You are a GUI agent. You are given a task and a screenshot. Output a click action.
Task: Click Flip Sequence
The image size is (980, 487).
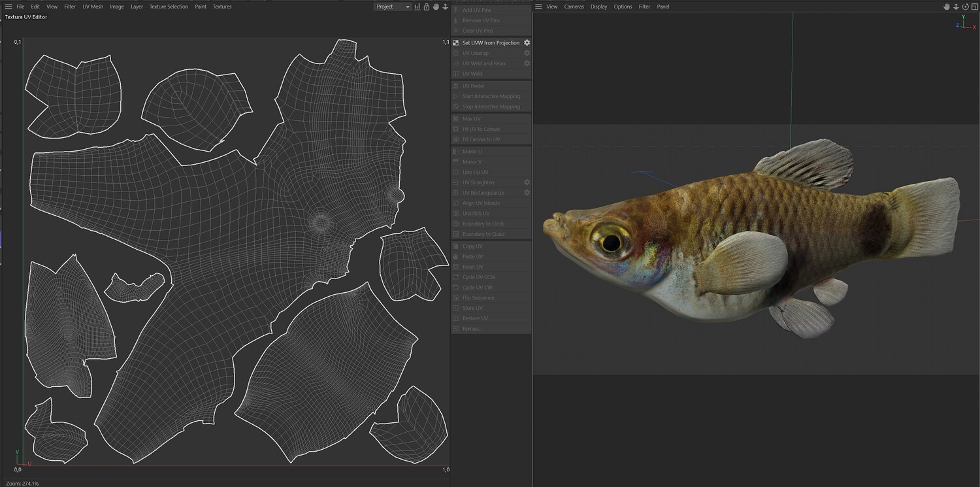(x=491, y=297)
